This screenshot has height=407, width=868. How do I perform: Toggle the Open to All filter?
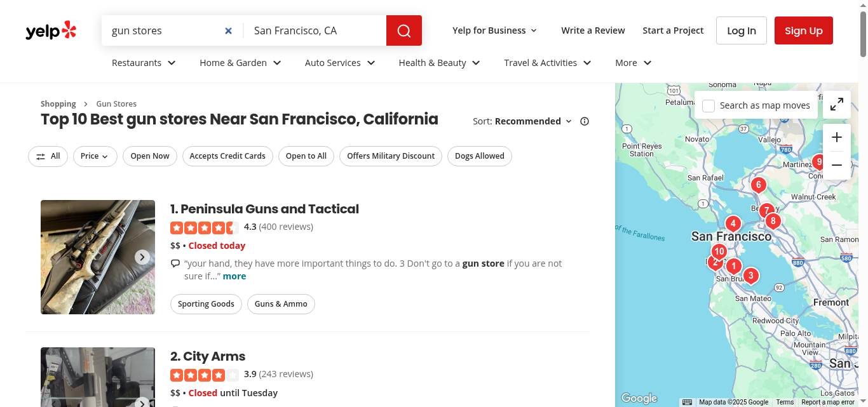coord(306,156)
